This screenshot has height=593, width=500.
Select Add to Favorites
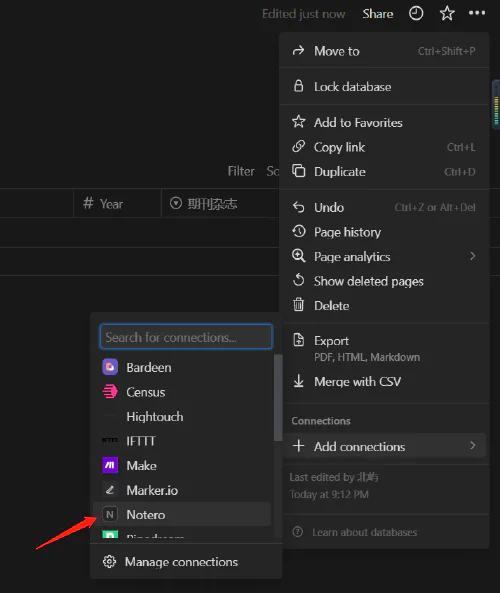384,123
